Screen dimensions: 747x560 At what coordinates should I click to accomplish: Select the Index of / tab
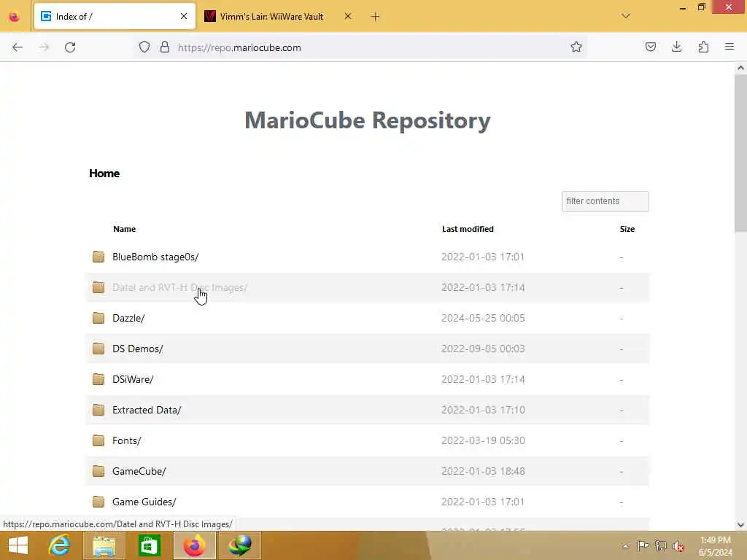(115, 17)
